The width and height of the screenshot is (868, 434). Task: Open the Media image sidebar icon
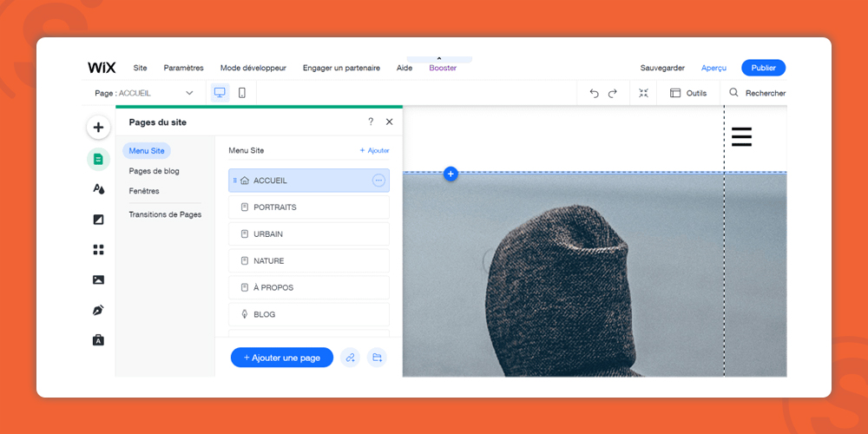click(99, 279)
